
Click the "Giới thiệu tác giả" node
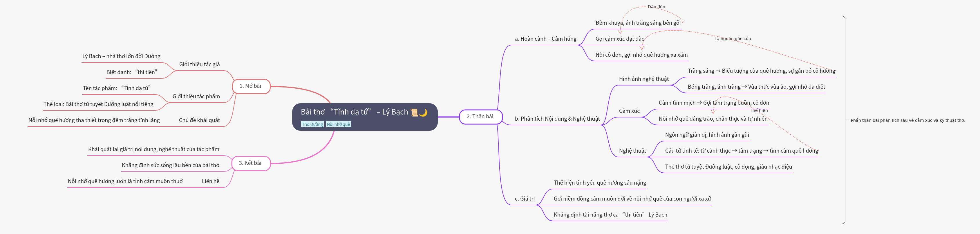pyautogui.click(x=199, y=65)
